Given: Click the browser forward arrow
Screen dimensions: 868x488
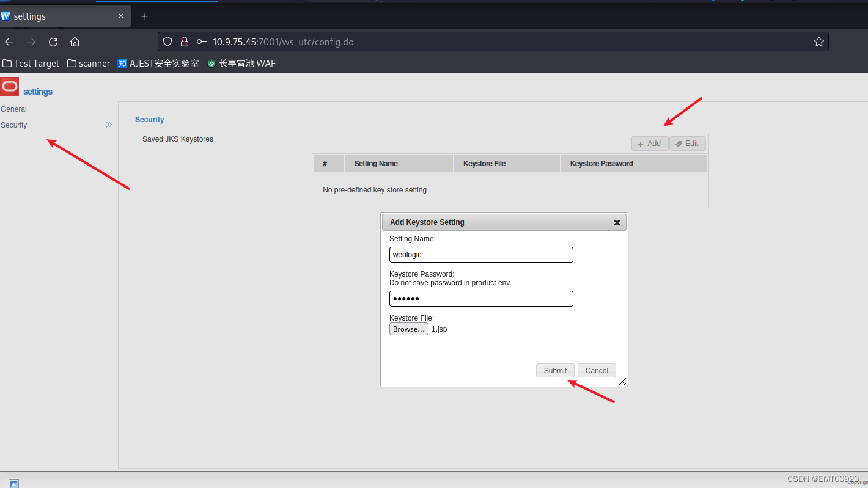Looking at the screenshot, I should pos(31,42).
